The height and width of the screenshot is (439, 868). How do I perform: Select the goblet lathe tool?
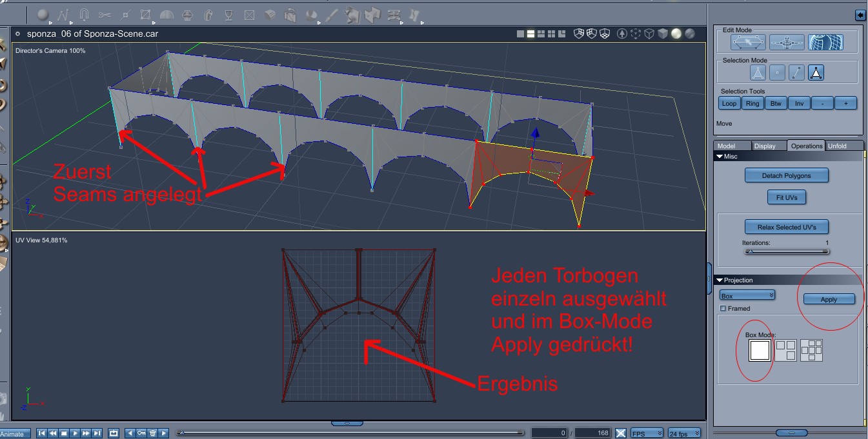click(229, 14)
